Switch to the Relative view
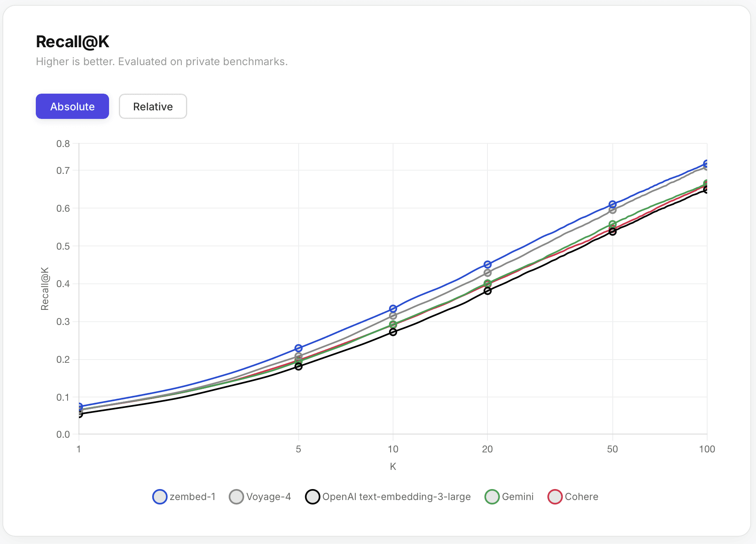 (x=153, y=106)
